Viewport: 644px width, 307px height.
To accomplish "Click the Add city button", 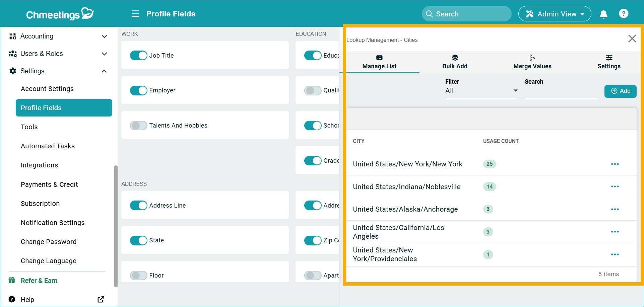I will click(620, 91).
